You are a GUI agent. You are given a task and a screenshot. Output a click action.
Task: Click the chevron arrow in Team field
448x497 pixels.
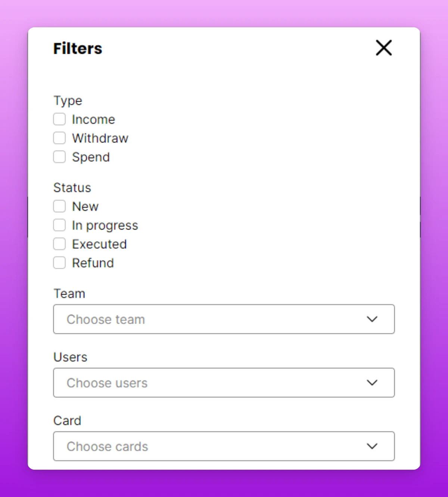(372, 319)
